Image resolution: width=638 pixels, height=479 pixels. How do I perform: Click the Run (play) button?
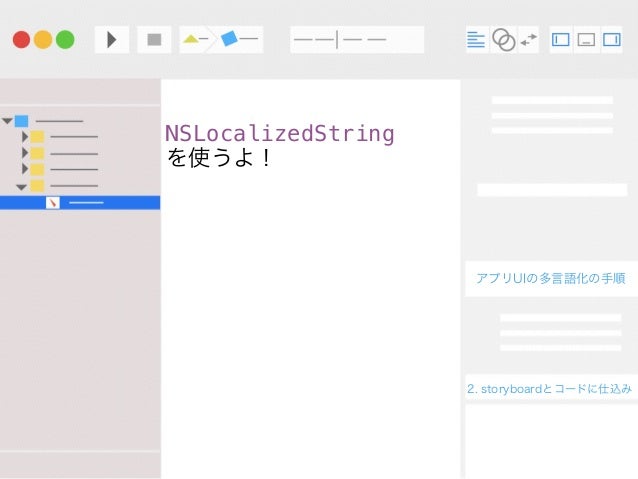tap(112, 39)
